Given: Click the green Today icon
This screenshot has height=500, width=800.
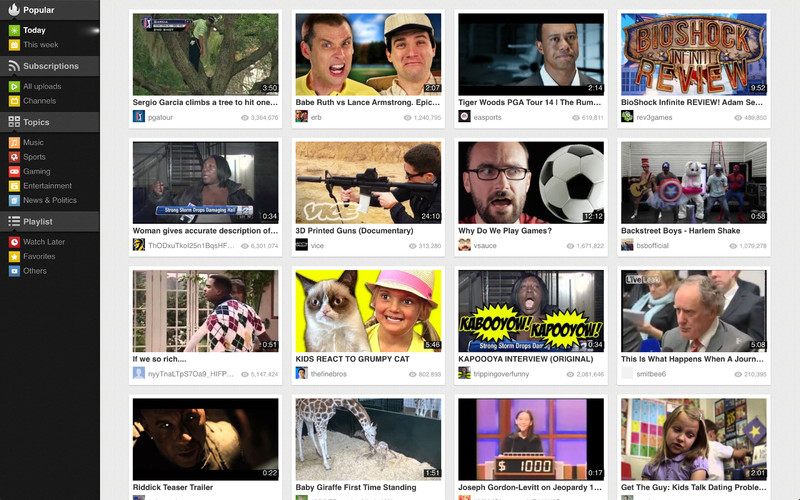Looking at the screenshot, I should tap(14, 30).
